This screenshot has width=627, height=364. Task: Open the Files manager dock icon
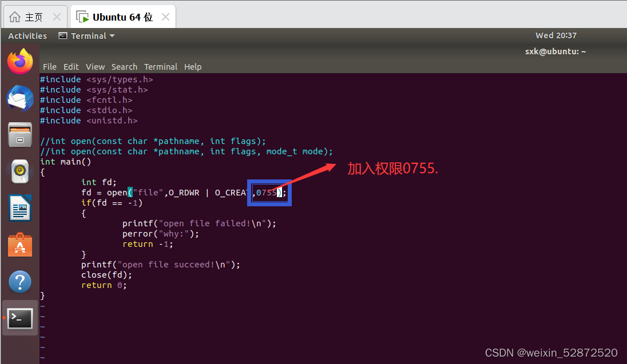(x=20, y=135)
